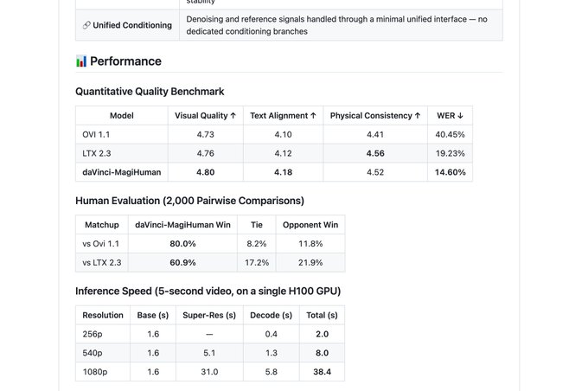The height and width of the screenshot is (391, 588).
Task: Select the daVinci-MagiHuman model row label
Action: pos(122,172)
